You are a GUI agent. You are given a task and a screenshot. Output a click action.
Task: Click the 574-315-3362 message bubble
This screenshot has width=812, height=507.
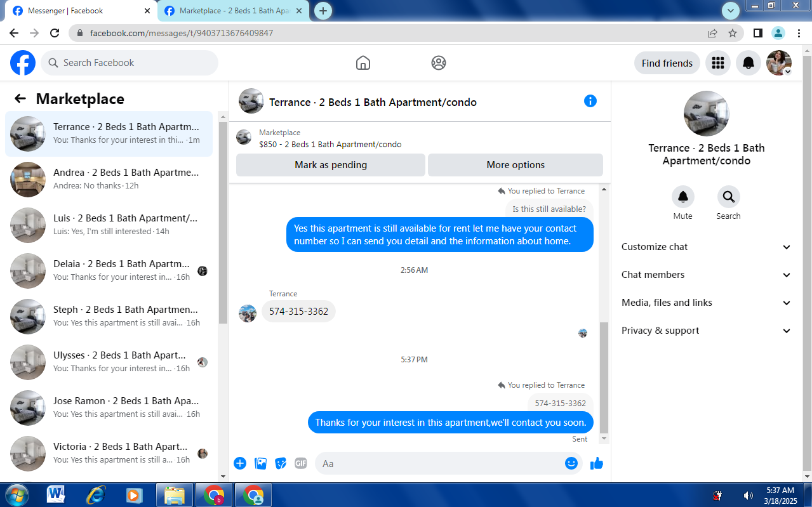coord(298,312)
